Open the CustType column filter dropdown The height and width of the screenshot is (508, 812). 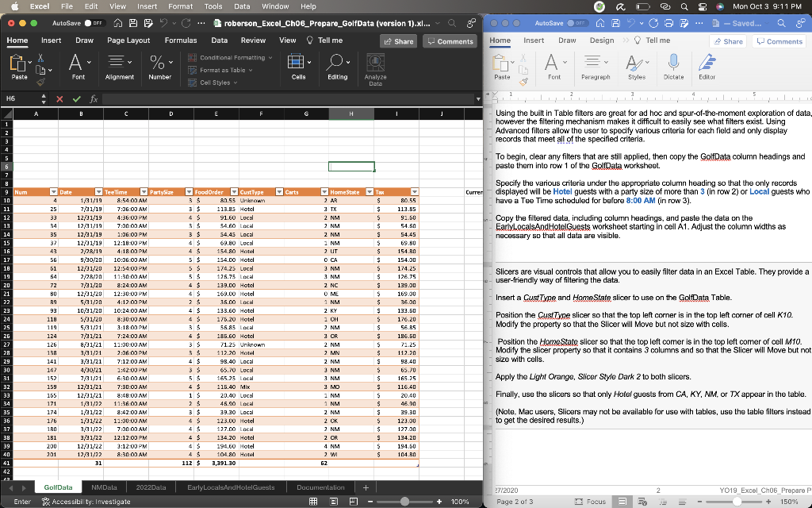[279, 192]
